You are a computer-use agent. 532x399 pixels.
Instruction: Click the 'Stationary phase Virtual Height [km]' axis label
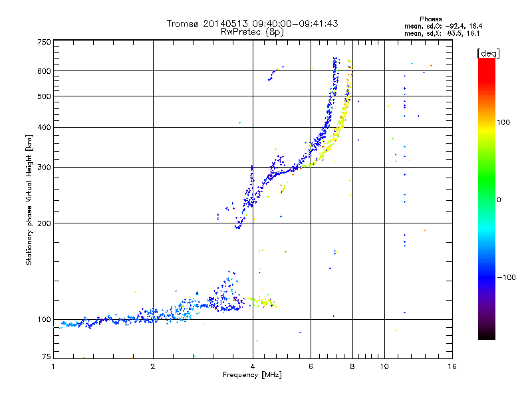(x=29, y=199)
